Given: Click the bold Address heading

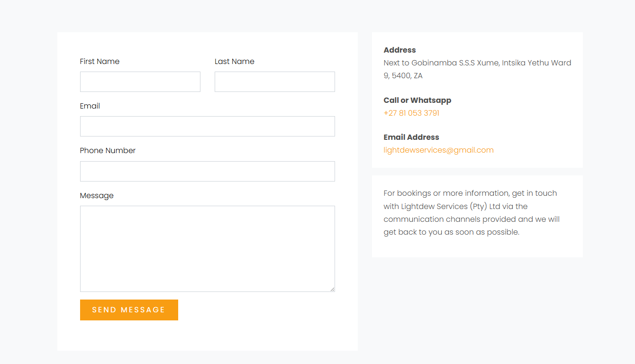Looking at the screenshot, I should click(399, 50).
